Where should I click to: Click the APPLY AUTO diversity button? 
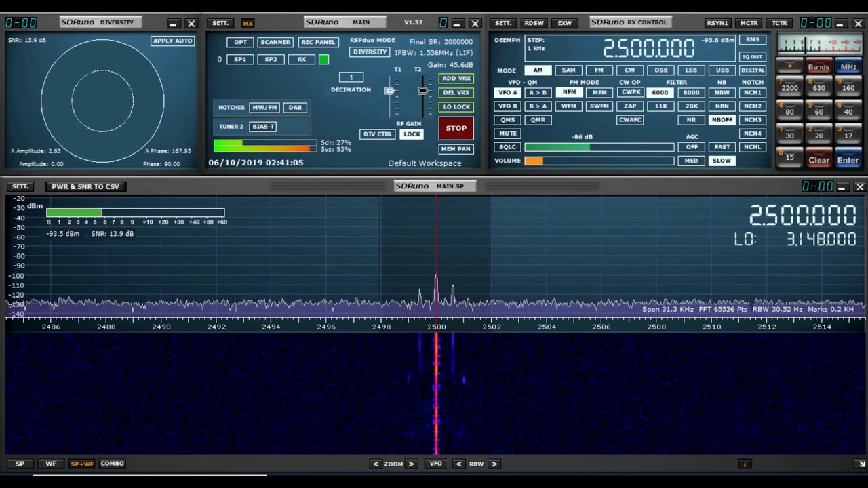173,41
